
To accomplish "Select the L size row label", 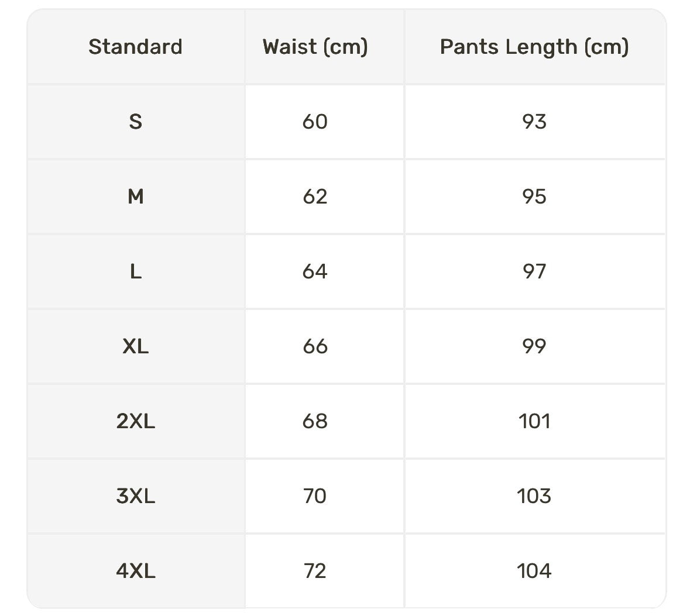I will point(135,271).
